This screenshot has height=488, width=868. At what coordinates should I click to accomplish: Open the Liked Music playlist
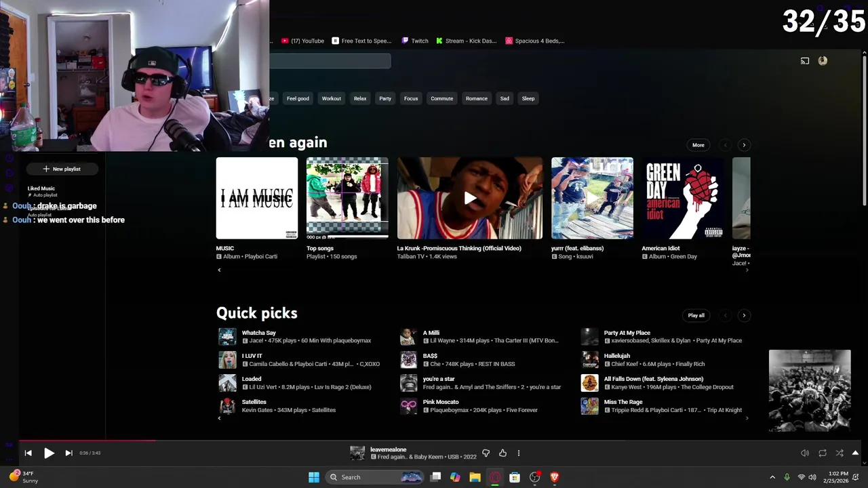41,188
